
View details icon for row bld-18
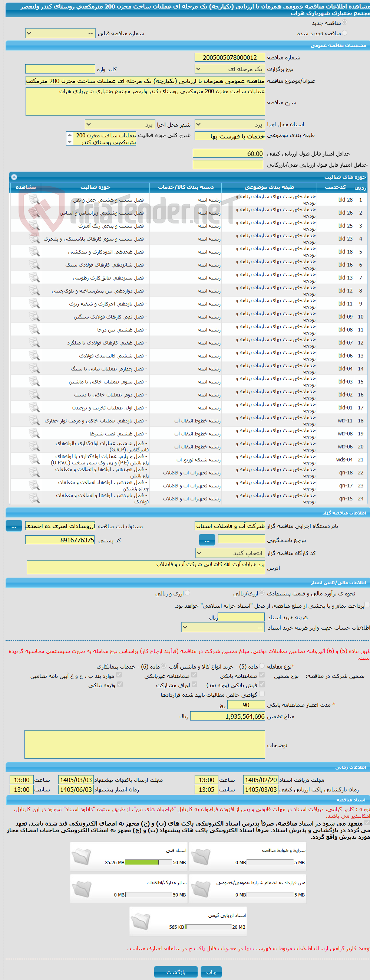pyautogui.click(x=34, y=251)
